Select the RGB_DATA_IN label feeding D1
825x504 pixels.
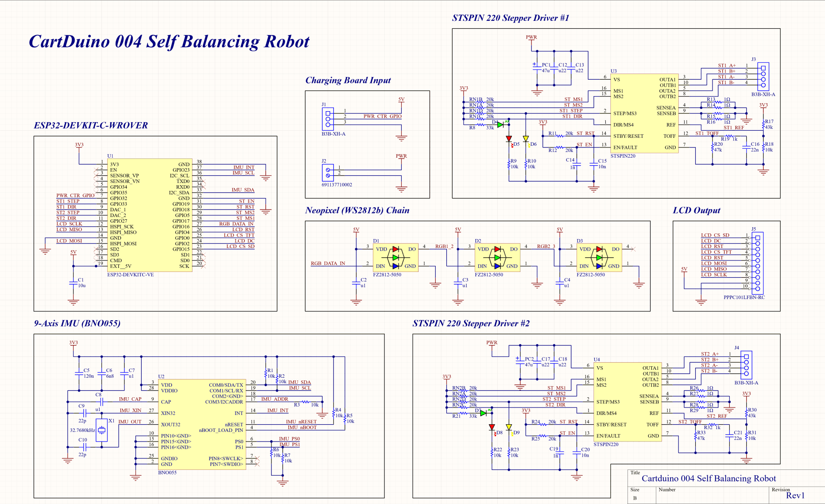tap(328, 264)
